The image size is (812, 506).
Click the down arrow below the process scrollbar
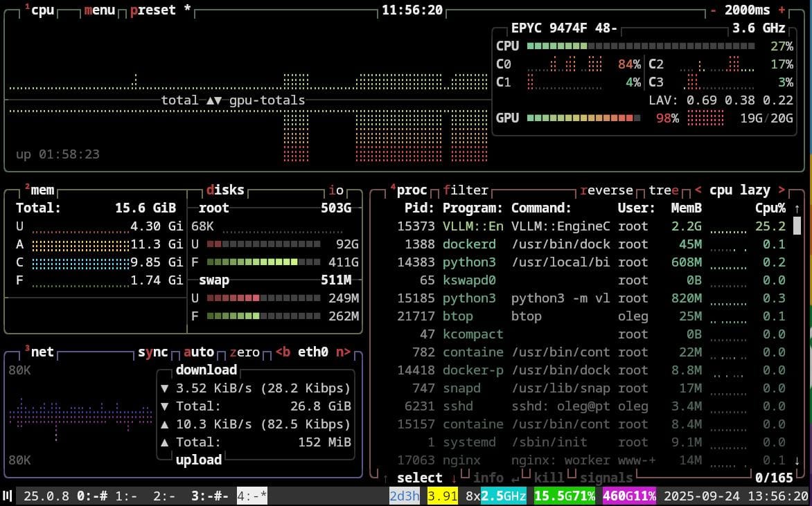(x=797, y=460)
